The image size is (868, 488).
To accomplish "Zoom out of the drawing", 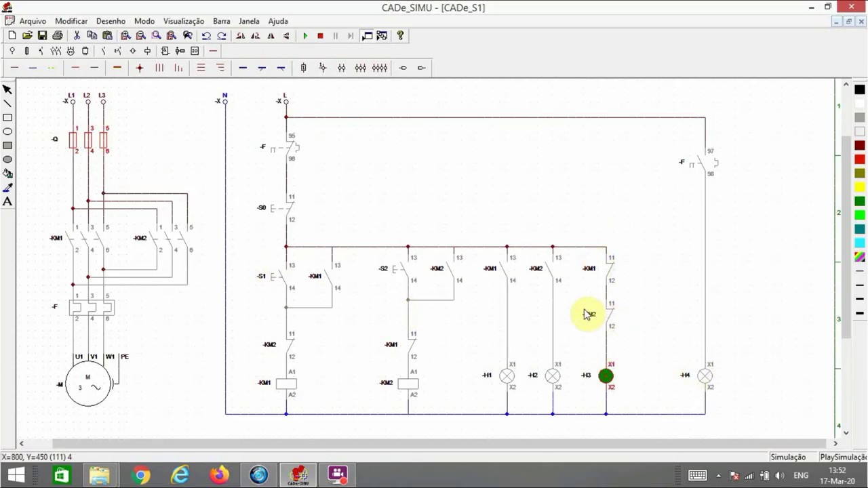I will tap(141, 35).
